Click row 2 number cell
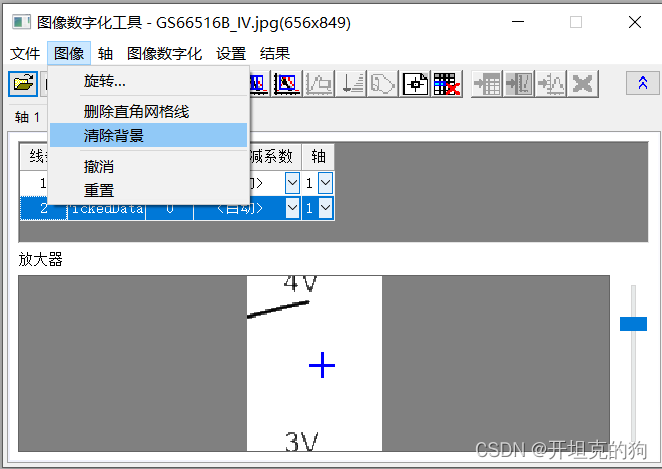Viewport: 662px width, 469px height. tap(43, 208)
